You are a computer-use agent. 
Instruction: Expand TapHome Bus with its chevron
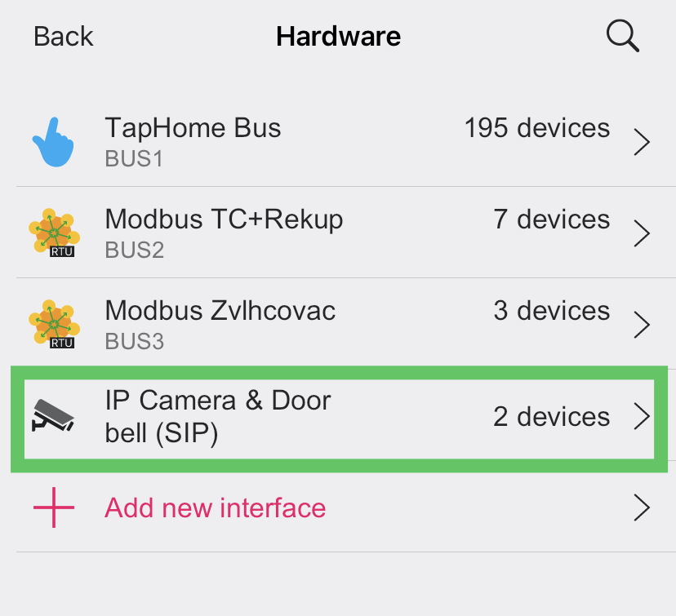click(643, 143)
